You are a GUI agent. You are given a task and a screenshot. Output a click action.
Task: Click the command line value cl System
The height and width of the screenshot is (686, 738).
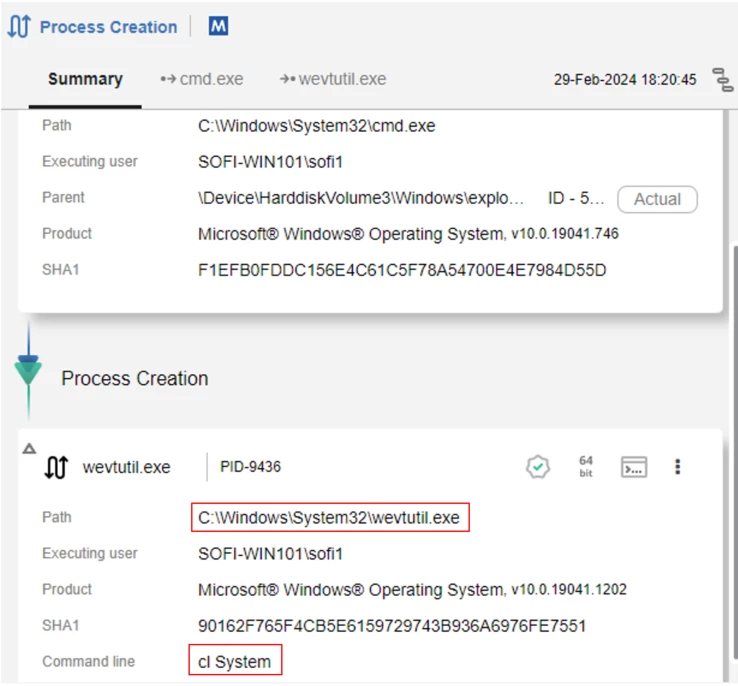pos(234,662)
